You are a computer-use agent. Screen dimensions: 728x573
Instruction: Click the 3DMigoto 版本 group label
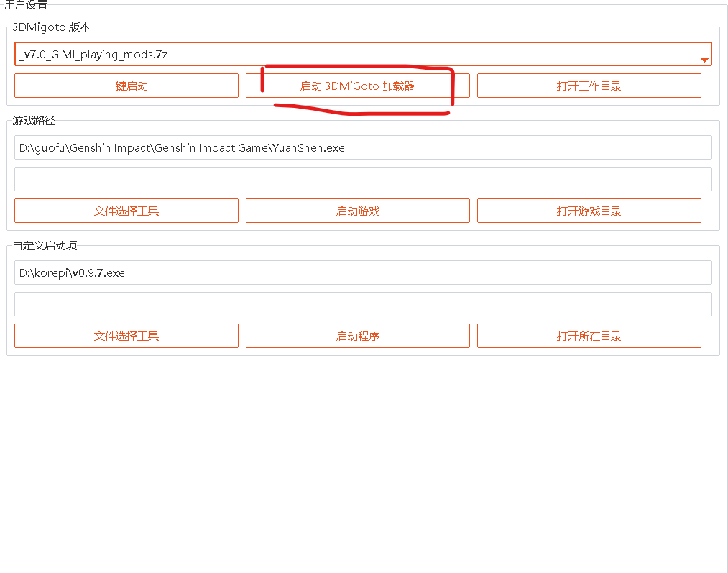coord(51,27)
